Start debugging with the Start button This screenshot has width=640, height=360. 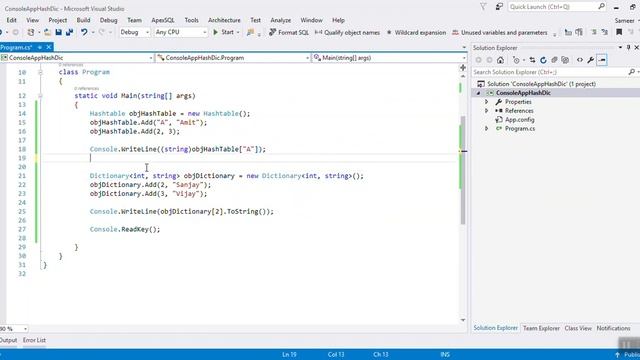click(x=223, y=32)
